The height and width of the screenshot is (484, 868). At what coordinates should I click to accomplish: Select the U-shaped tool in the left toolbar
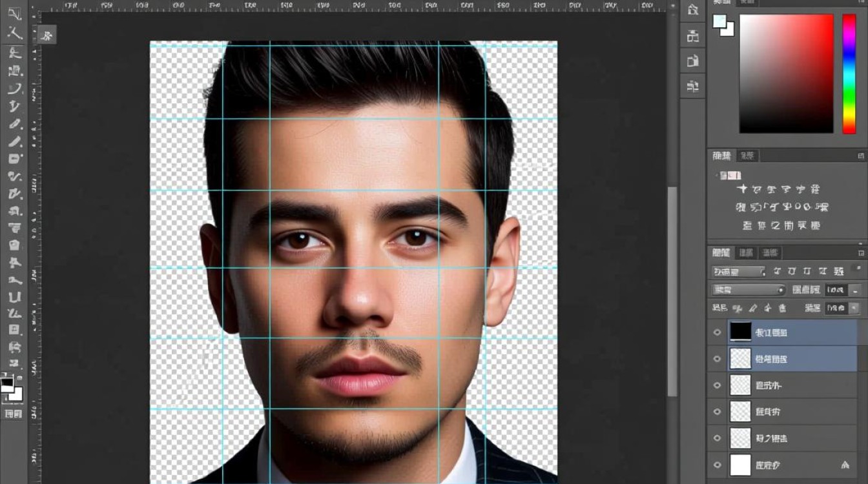pyautogui.click(x=14, y=297)
